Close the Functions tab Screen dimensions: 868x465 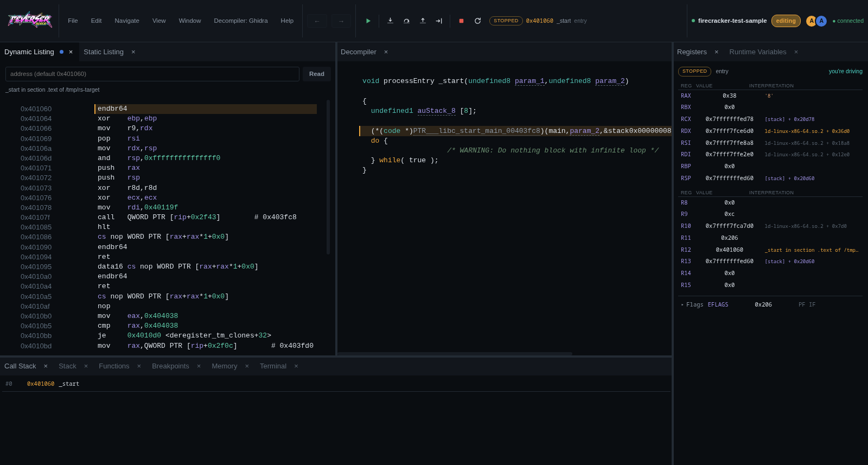pyautogui.click(x=139, y=366)
